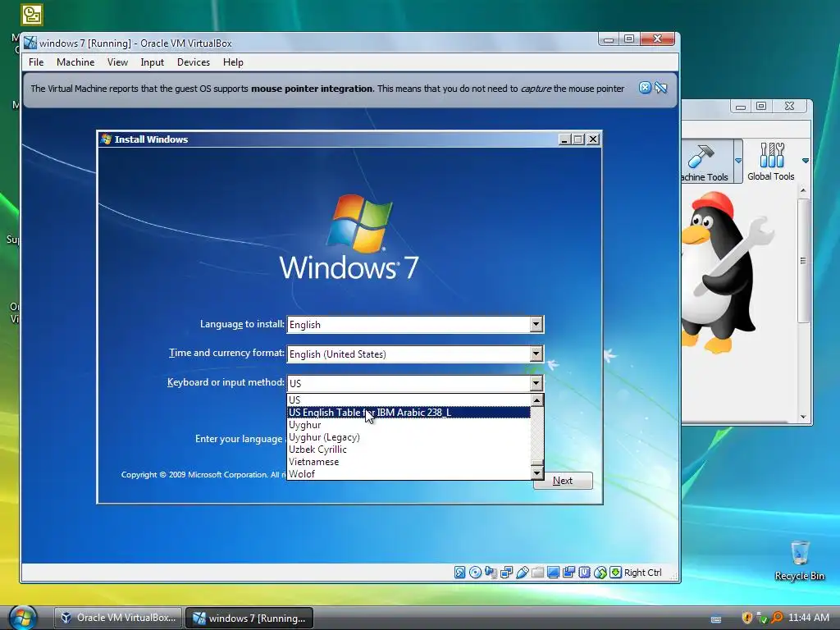Open the Help menu
This screenshot has width=840, height=630.
tap(233, 62)
